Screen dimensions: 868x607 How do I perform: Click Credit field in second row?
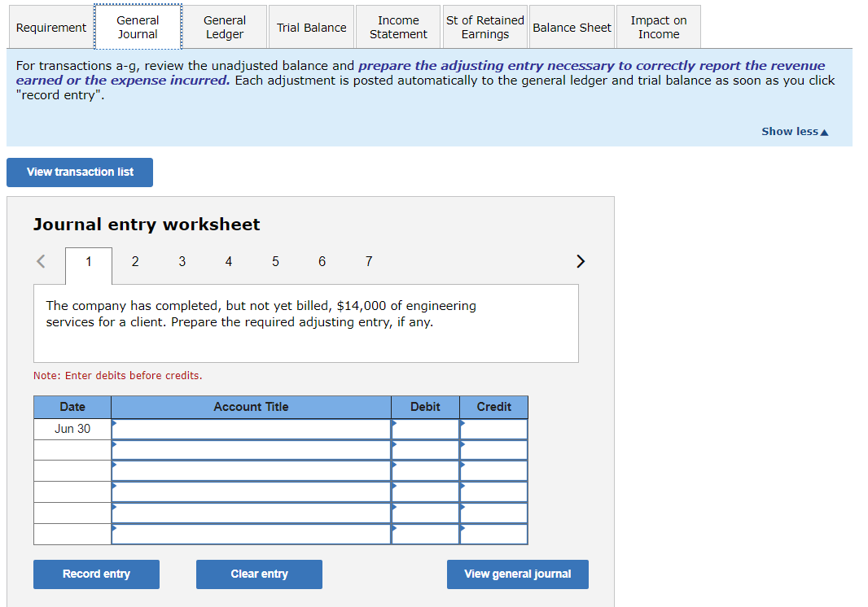point(493,451)
